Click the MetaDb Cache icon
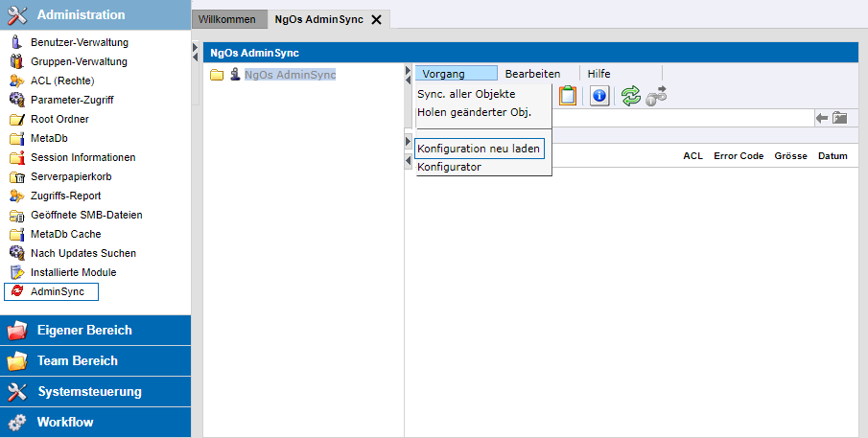868x438 pixels. pos(17,234)
